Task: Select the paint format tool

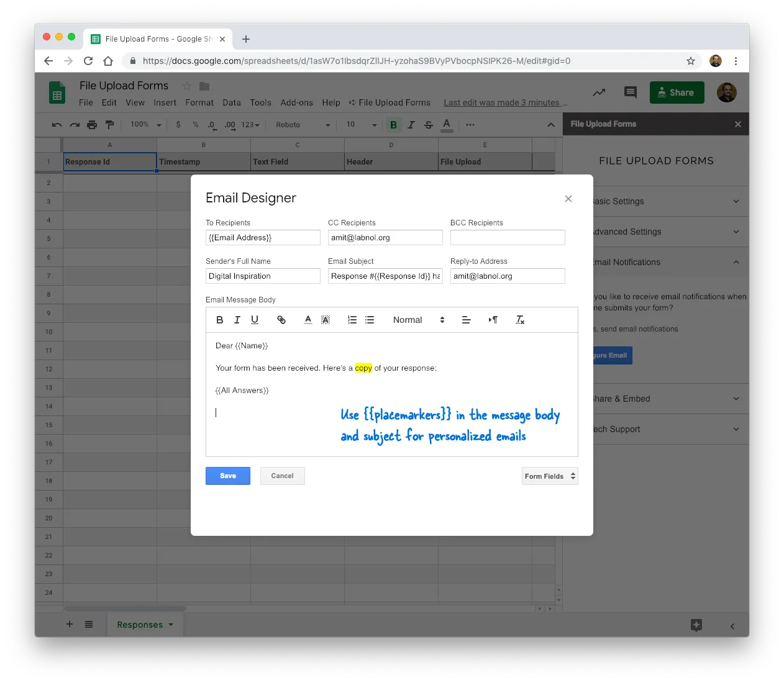Action: pos(110,124)
